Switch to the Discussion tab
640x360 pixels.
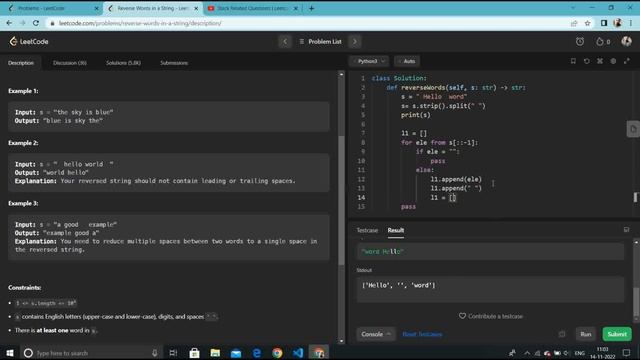[x=70, y=63]
